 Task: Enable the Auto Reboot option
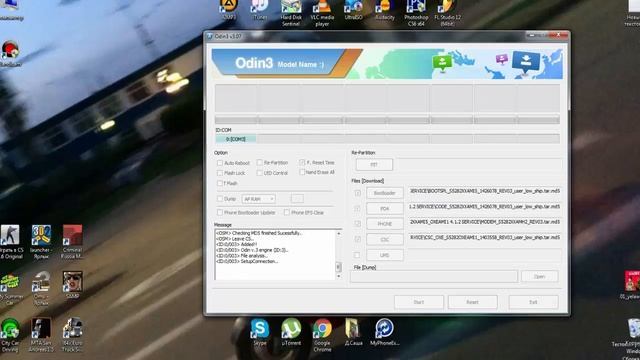[x=220, y=163]
